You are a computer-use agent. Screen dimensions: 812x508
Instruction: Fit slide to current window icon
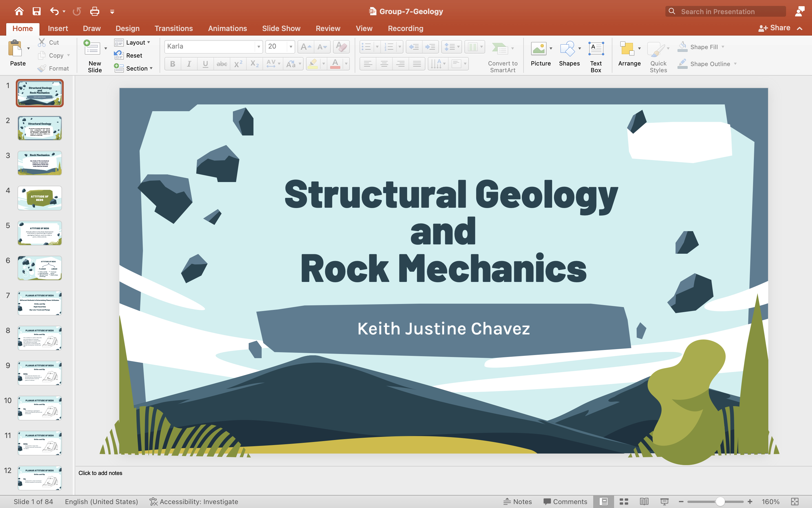click(795, 501)
